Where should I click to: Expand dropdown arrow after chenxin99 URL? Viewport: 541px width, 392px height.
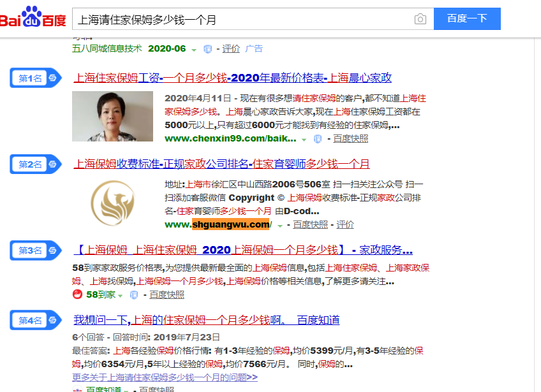(304, 140)
